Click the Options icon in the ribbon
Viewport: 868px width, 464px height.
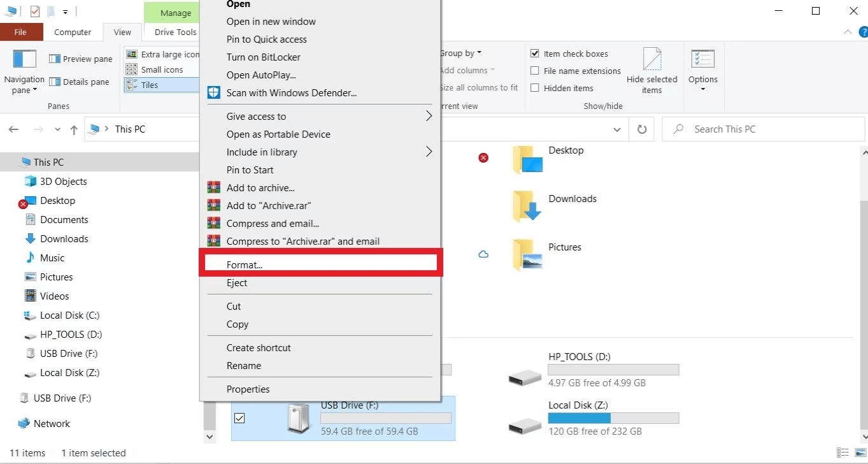point(702,60)
